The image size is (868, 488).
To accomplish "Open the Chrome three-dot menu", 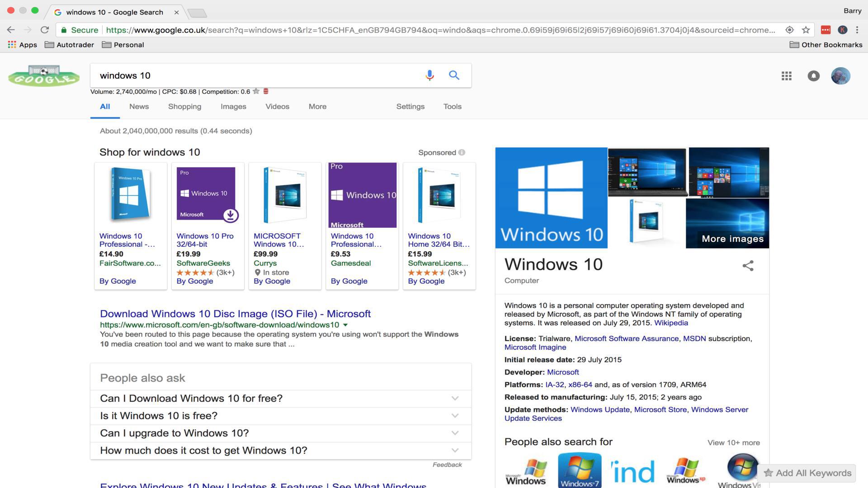I will (x=857, y=30).
